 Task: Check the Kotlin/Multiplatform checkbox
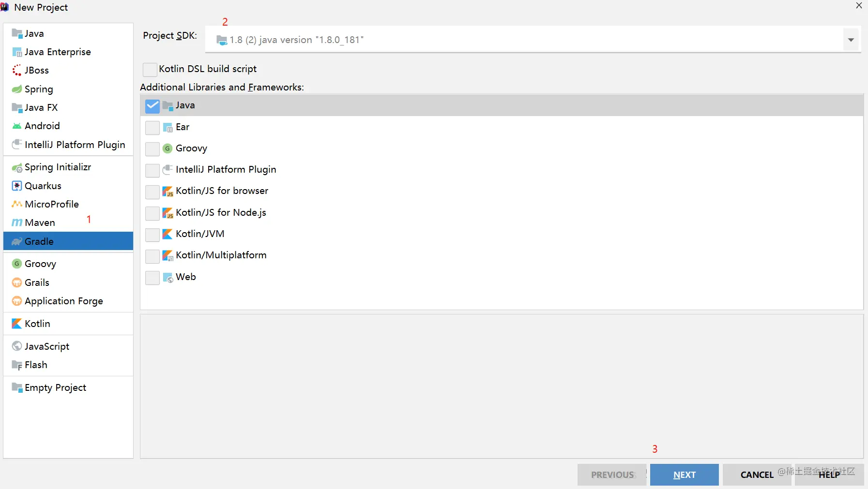click(152, 255)
